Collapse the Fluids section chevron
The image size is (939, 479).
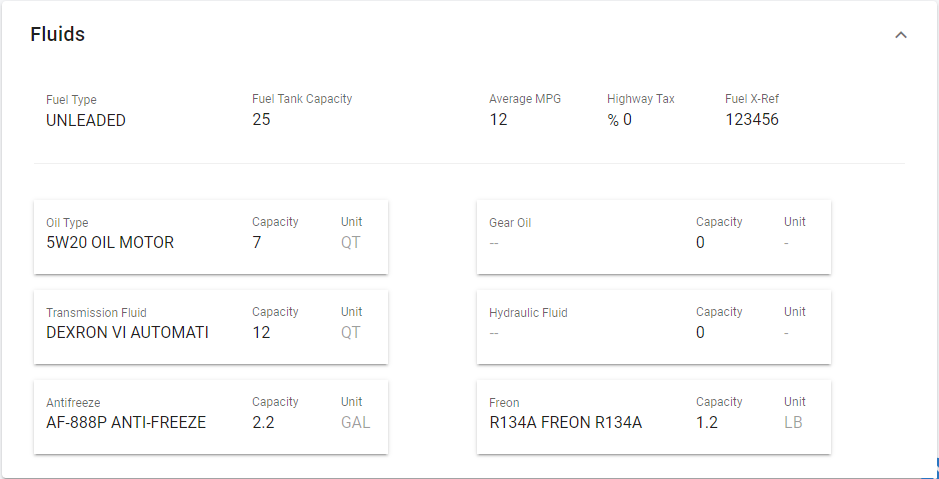[x=901, y=35]
